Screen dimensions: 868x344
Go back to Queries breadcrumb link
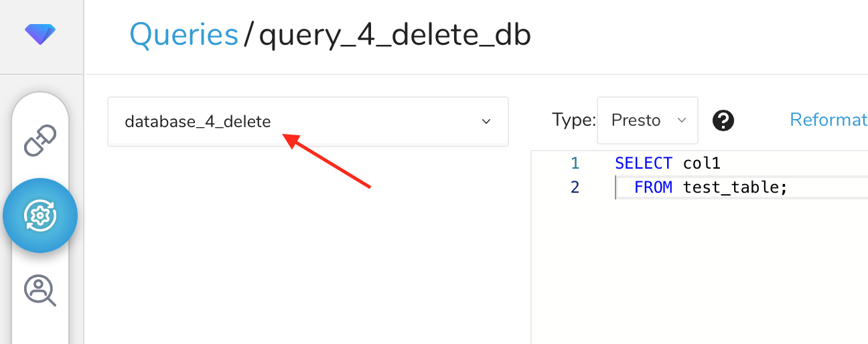(x=184, y=35)
